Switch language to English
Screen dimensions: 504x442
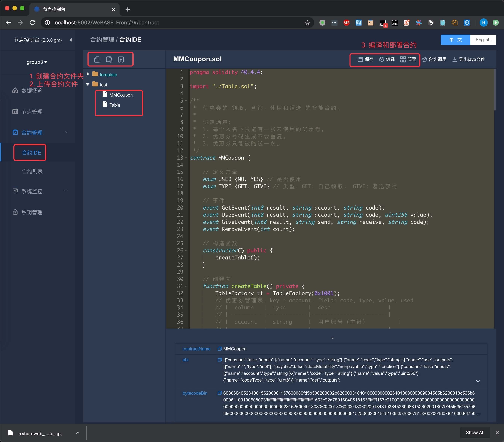coord(483,40)
